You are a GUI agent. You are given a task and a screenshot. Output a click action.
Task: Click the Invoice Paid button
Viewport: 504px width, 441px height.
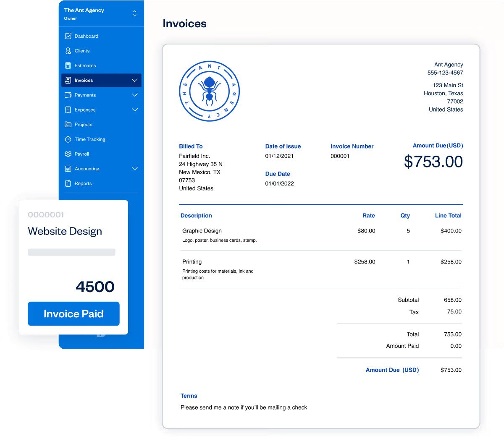(73, 313)
